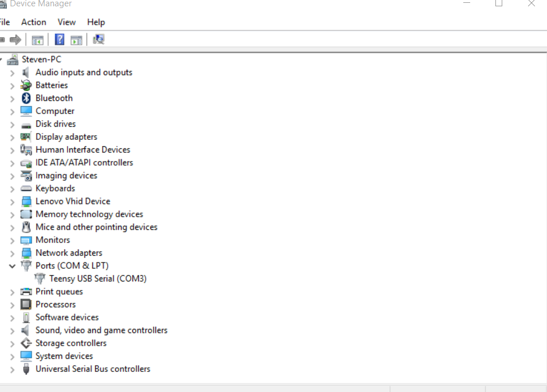Click the Processors chip icon
547x392 pixels.
[26, 304]
